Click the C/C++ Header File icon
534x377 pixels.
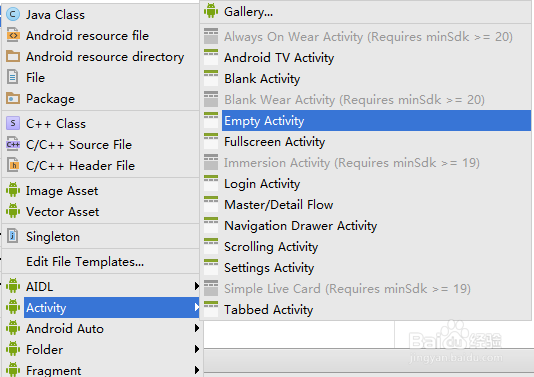coord(13,165)
